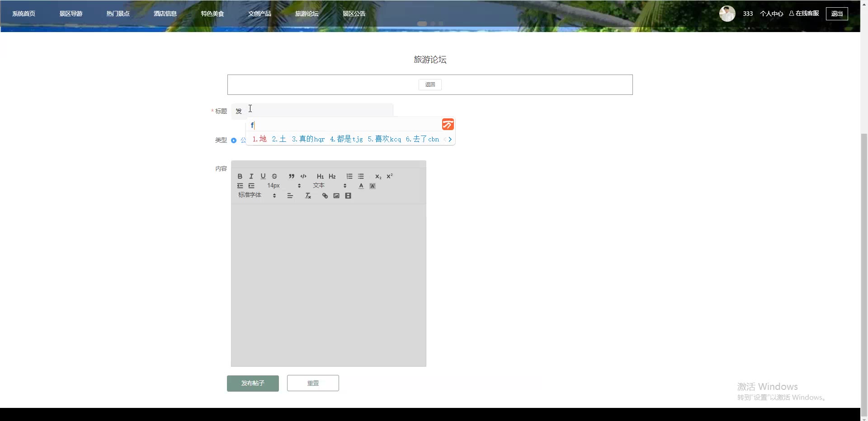Image resolution: width=868 pixels, height=421 pixels.
Task: Toggle underline formatting in the editor
Action: [x=263, y=176]
